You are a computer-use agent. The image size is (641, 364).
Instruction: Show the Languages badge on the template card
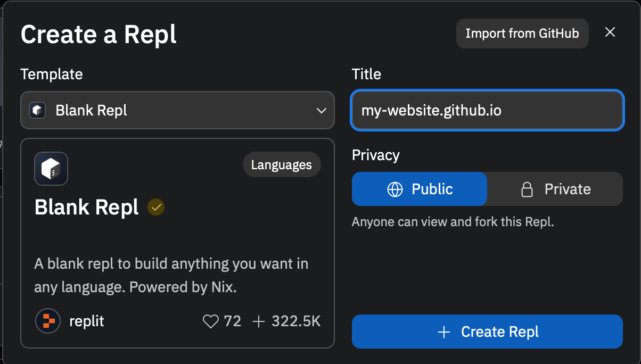pos(282,165)
